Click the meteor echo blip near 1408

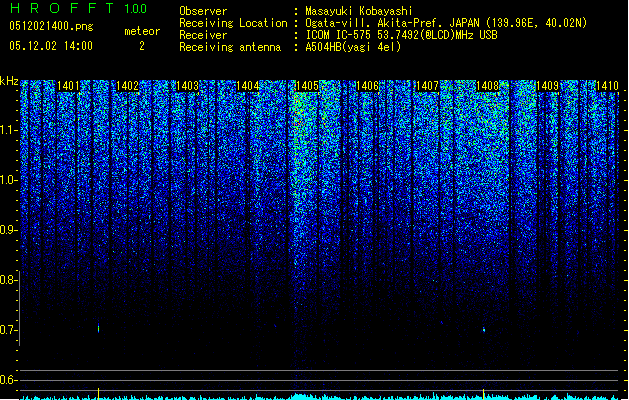[484, 330]
